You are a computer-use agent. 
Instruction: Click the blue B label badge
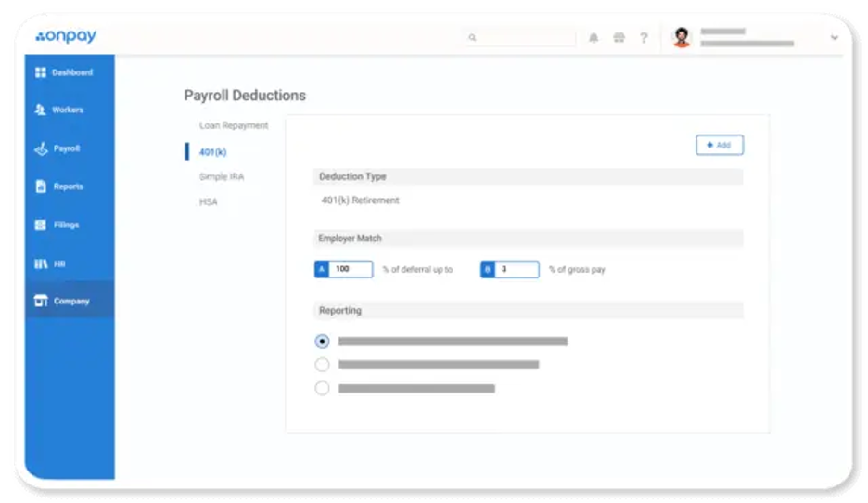tap(488, 269)
